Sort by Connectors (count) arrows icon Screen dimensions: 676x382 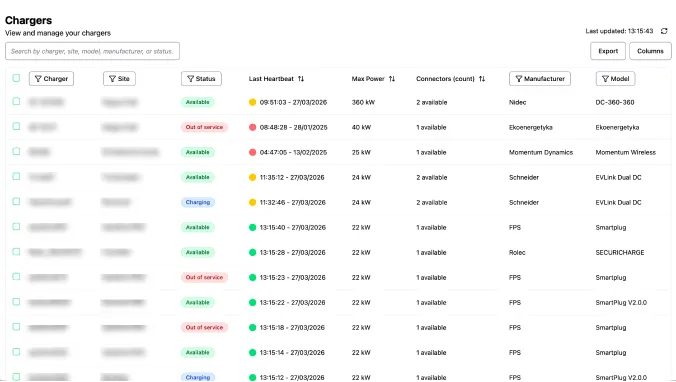coord(482,79)
